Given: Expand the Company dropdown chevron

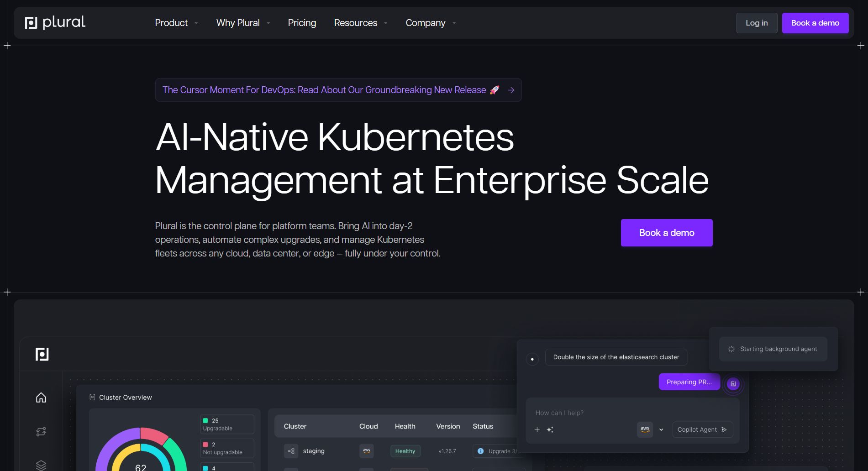Looking at the screenshot, I should pyautogui.click(x=454, y=23).
